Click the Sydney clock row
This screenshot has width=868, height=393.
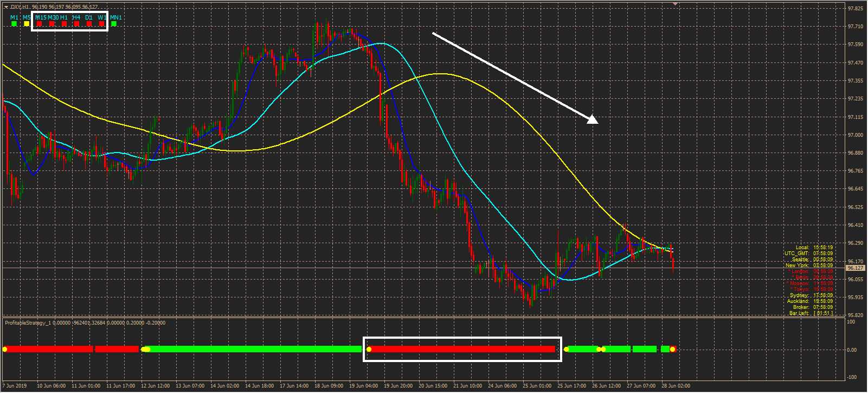pyautogui.click(x=812, y=295)
